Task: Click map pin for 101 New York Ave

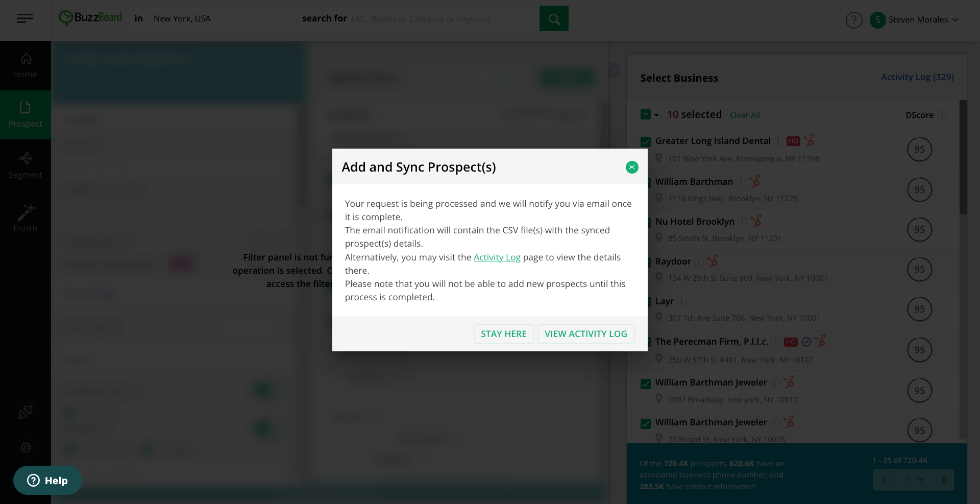Action: coord(659,158)
